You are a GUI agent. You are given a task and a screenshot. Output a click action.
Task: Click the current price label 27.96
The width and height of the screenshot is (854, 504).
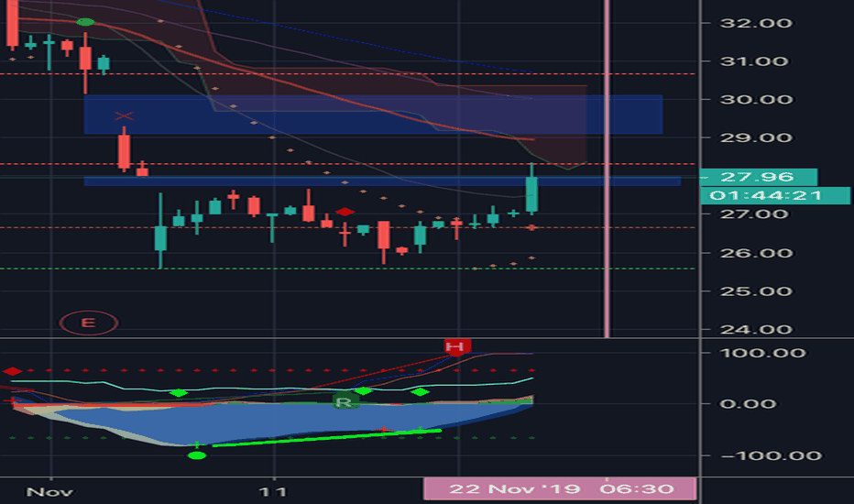point(758,177)
